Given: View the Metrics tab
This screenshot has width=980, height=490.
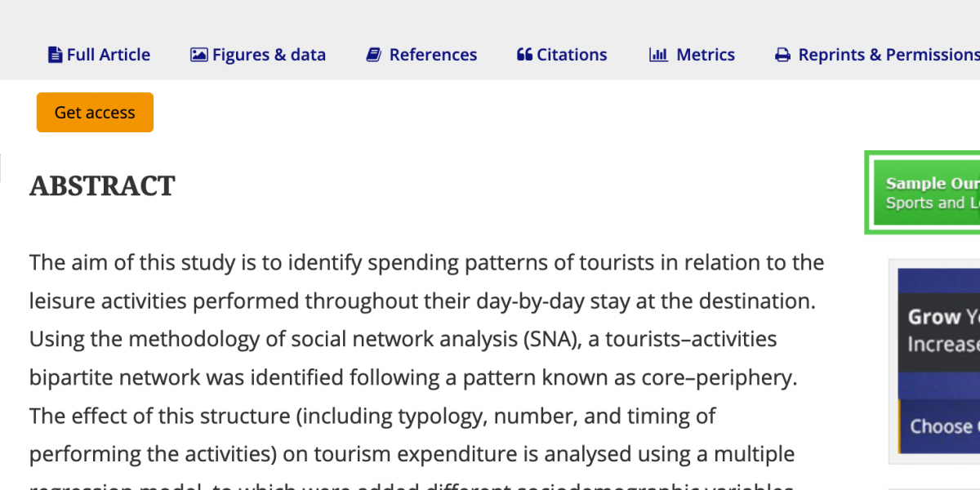Looking at the screenshot, I should 693,55.
